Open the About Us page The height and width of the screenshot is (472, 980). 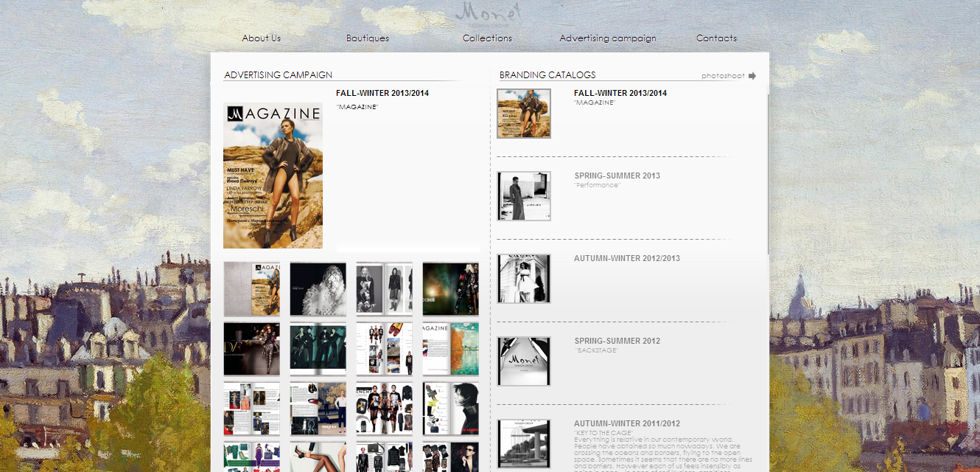[x=262, y=38]
